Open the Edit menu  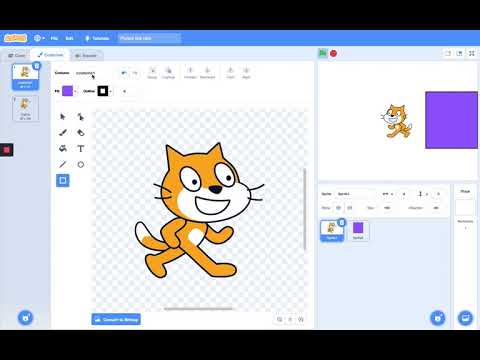click(x=69, y=38)
